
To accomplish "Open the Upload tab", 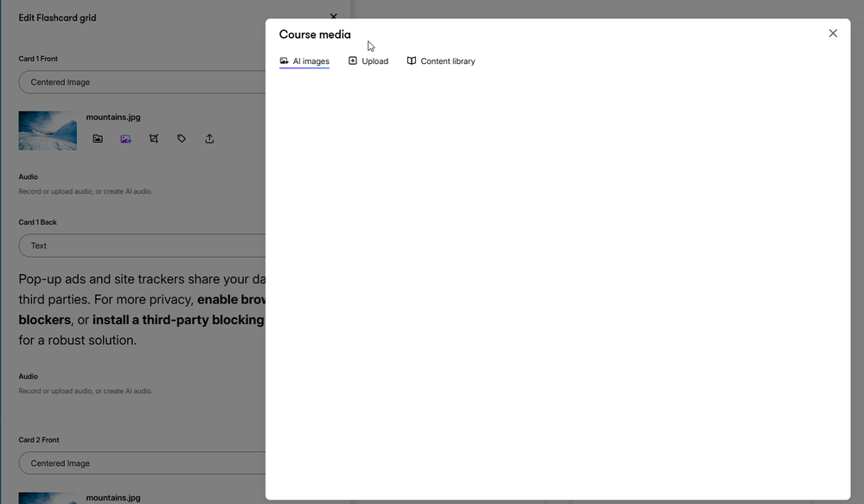I will (x=368, y=61).
